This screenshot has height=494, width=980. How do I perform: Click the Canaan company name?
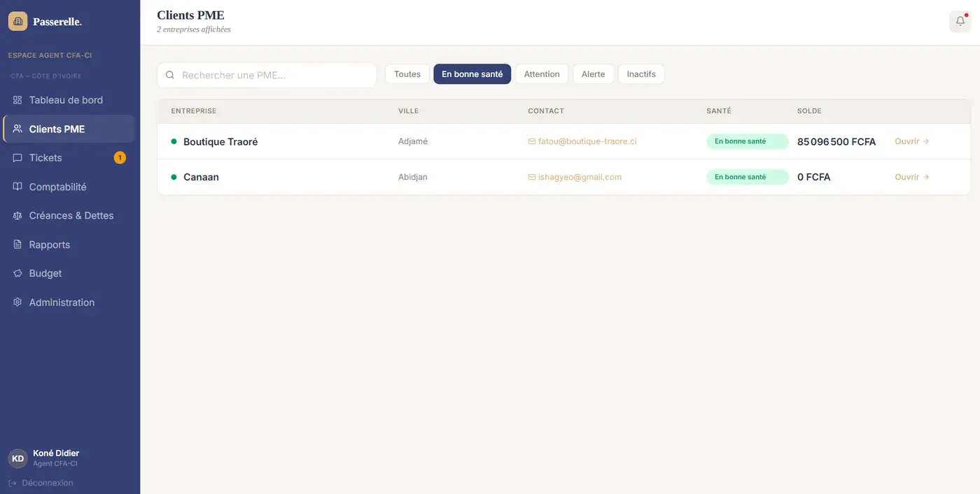201,177
